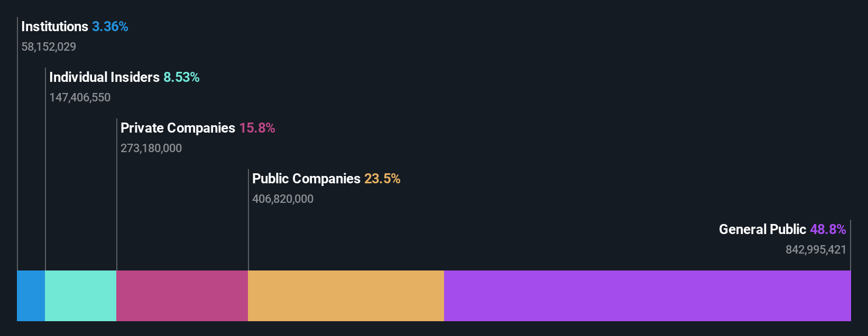Click the teal Individual Insiders bar segment

[x=80, y=296]
